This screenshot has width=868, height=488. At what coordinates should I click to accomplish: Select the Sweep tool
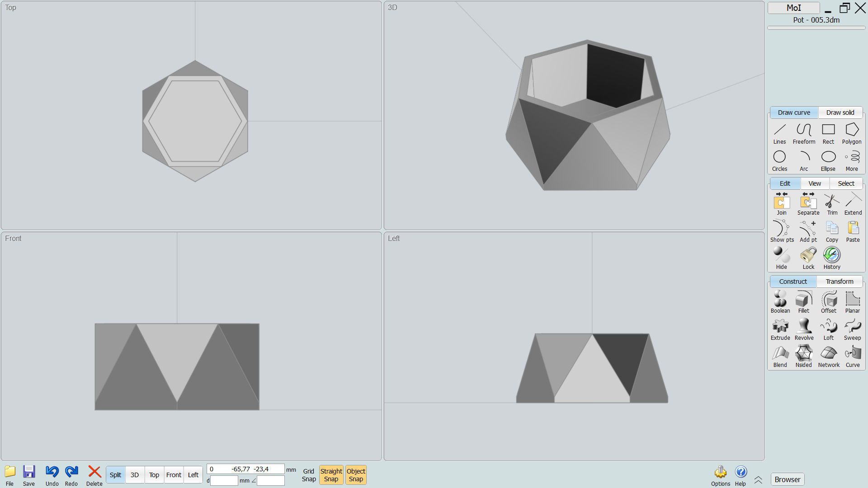coord(853,329)
